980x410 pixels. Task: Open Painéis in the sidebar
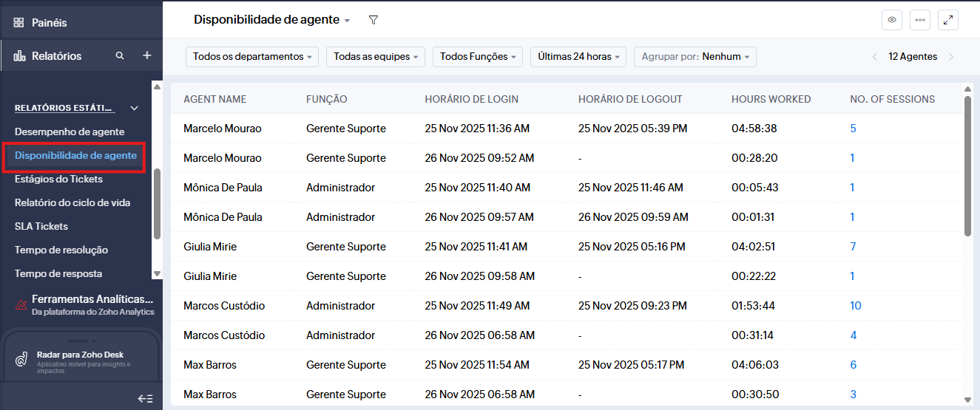pyautogui.click(x=49, y=23)
